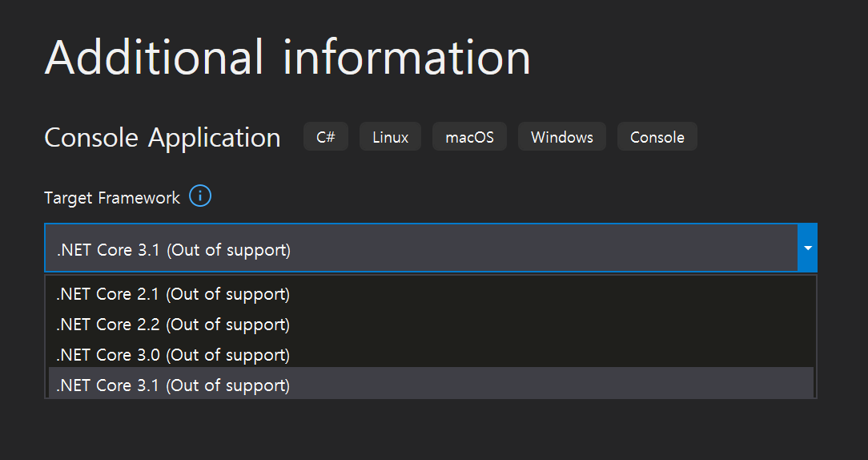868x460 pixels.
Task: Choose .NET Core 3.1 in the list
Action: click(x=431, y=384)
